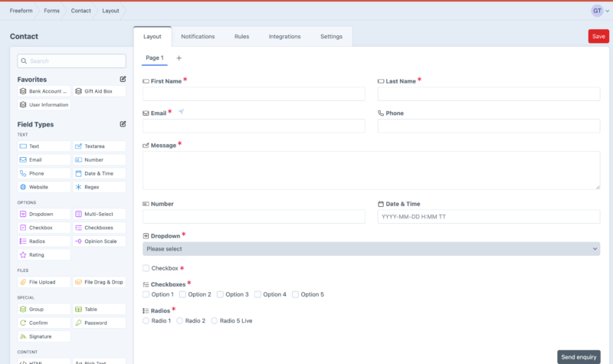Select the Group field type
Screen dimensions: 613x364
(44, 310)
